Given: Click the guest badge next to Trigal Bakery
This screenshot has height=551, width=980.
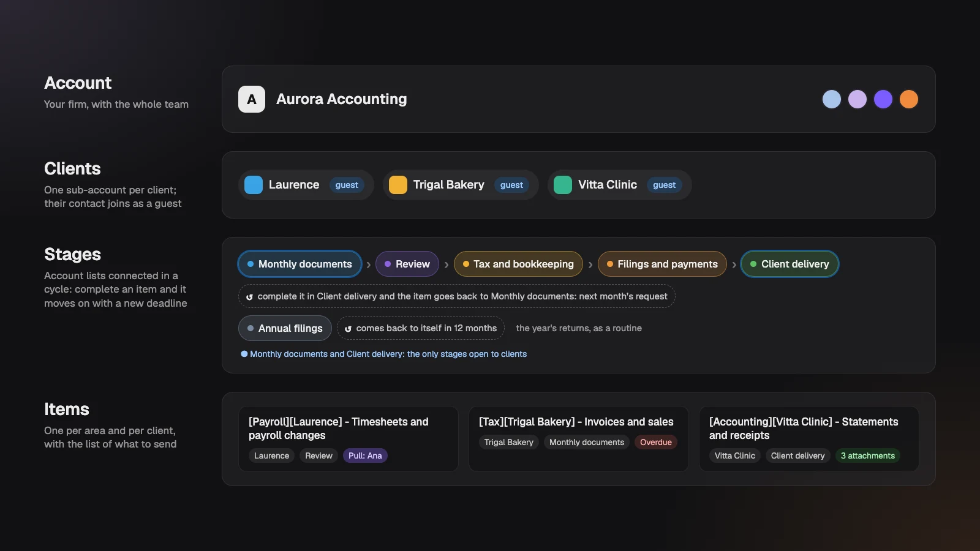Looking at the screenshot, I should (x=511, y=185).
